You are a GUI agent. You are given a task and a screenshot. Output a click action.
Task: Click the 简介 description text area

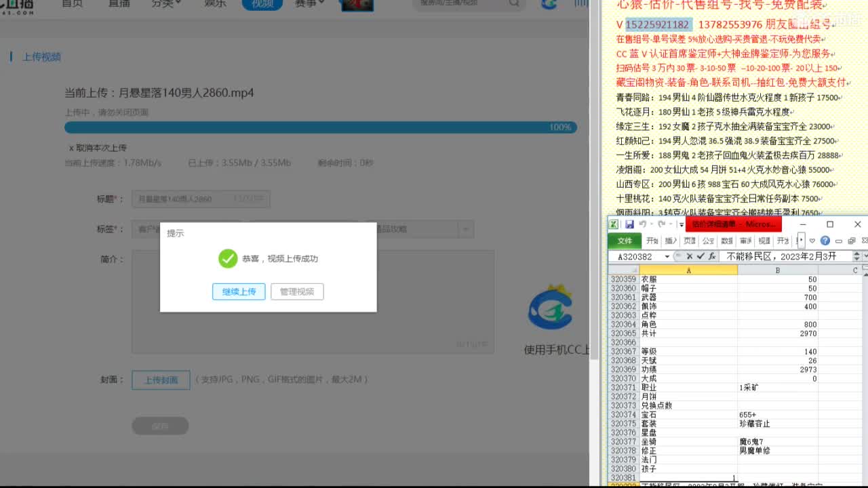click(x=313, y=302)
